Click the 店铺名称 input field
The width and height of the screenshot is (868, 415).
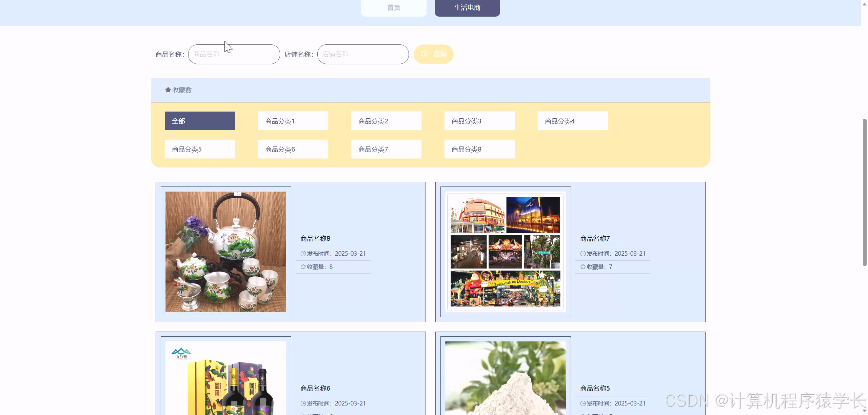click(x=362, y=54)
